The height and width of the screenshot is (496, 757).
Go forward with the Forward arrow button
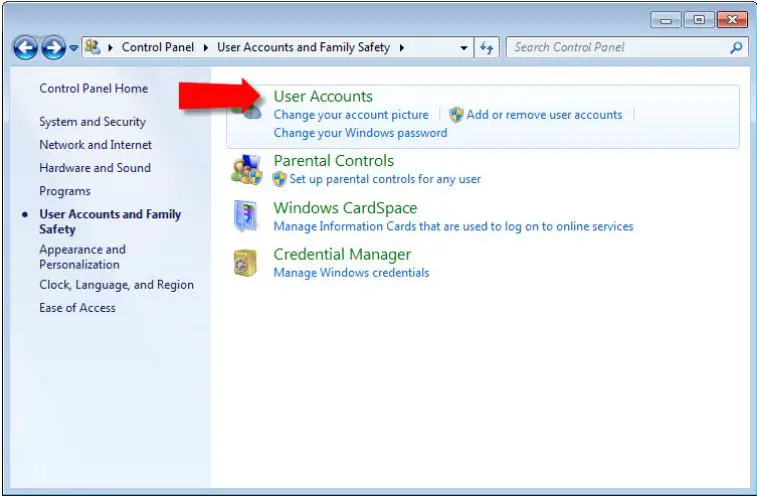[x=53, y=48]
